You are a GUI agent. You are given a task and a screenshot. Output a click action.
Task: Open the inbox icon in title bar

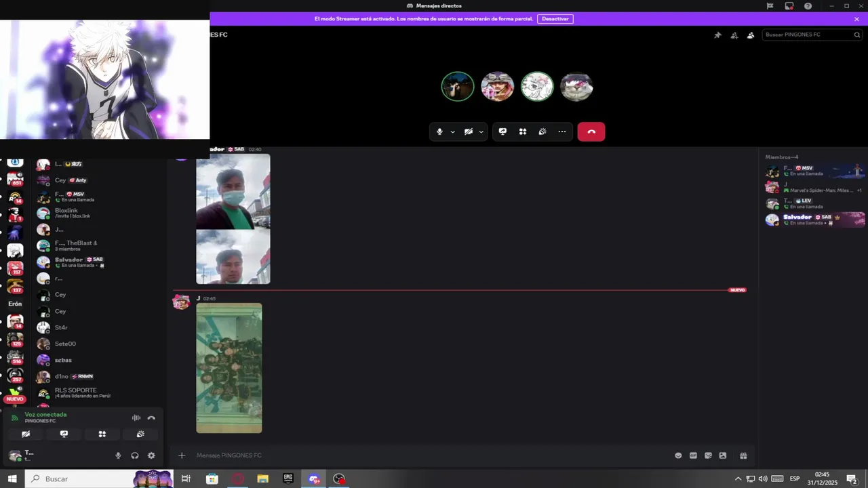tap(789, 6)
